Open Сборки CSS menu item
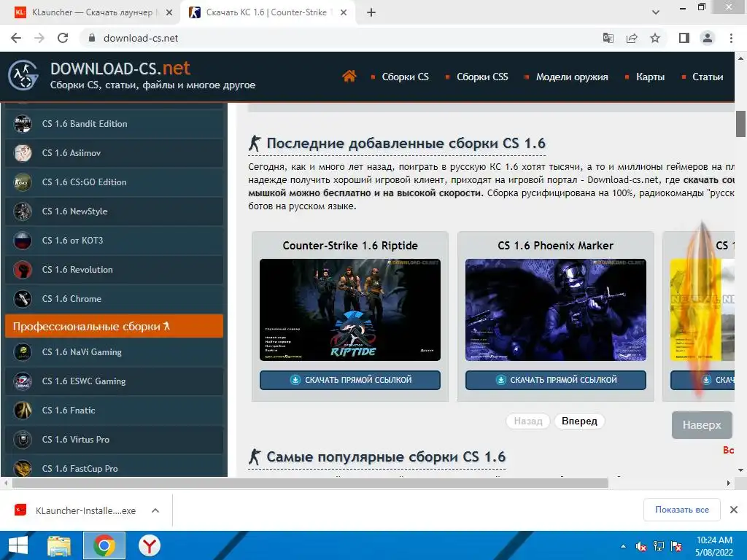The height and width of the screenshot is (560, 747). (x=482, y=77)
